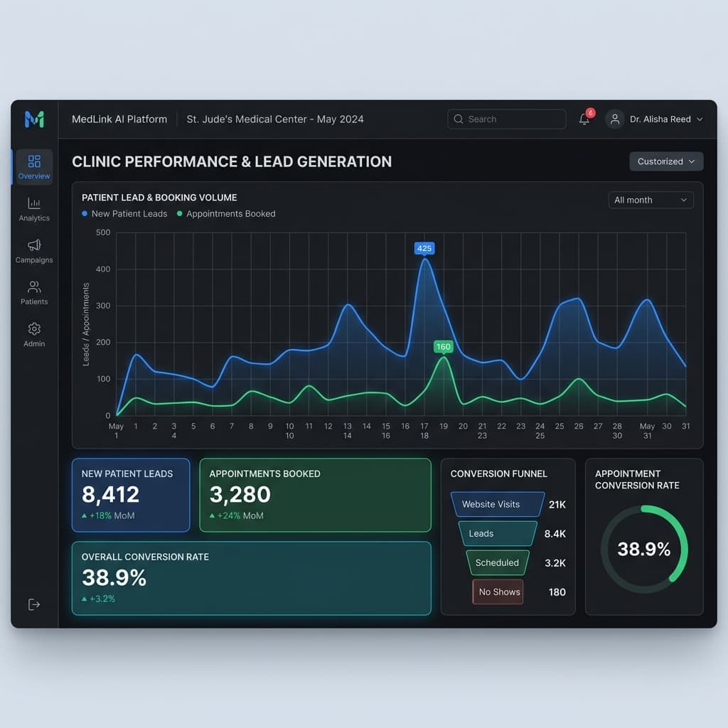Open the notifications bell icon
This screenshot has height=728, width=728.
coord(584,119)
